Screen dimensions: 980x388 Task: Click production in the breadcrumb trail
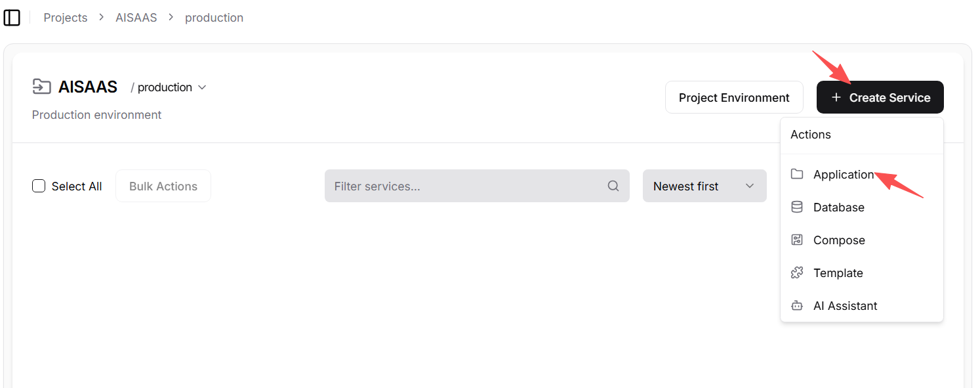click(214, 18)
